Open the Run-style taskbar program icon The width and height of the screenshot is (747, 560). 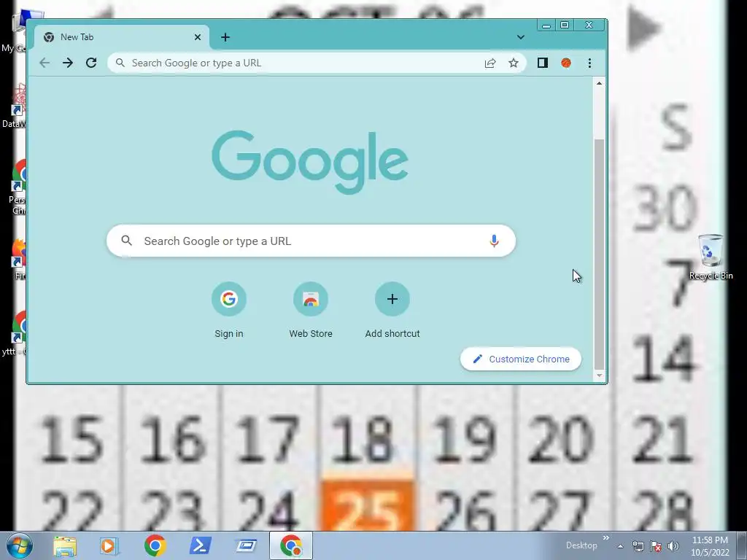click(x=247, y=545)
